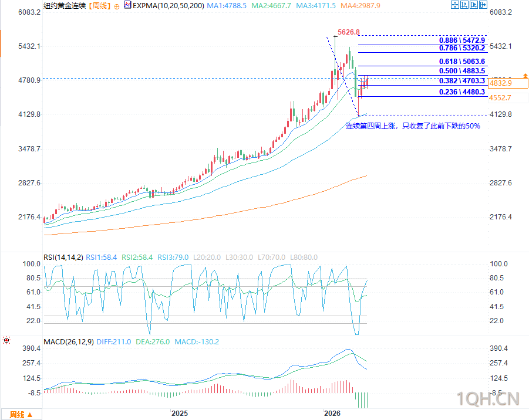Viewport: 529px width, 420px height.
Task: Select the MACD(26,12,9) indicator label
Action: click(69, 342)
